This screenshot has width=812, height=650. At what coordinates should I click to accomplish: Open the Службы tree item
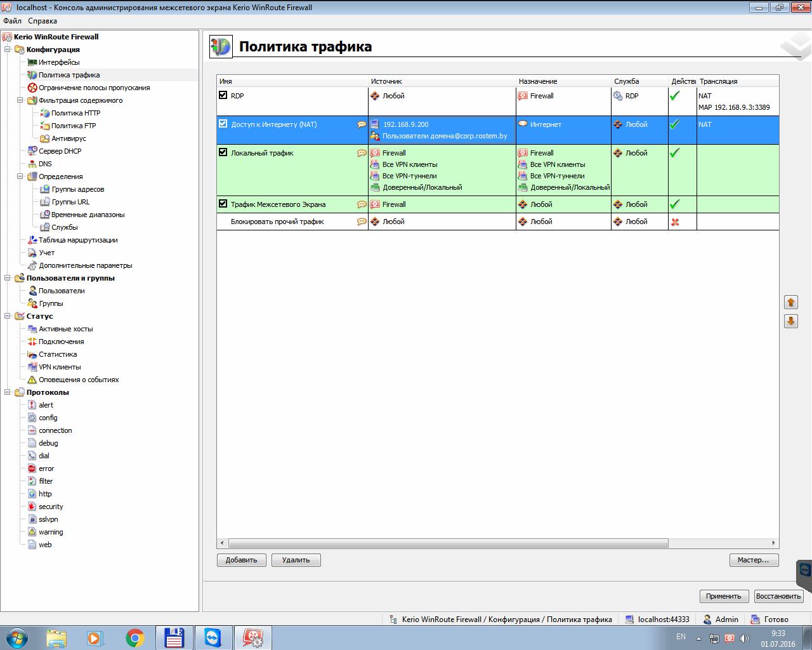coord(64,227)
